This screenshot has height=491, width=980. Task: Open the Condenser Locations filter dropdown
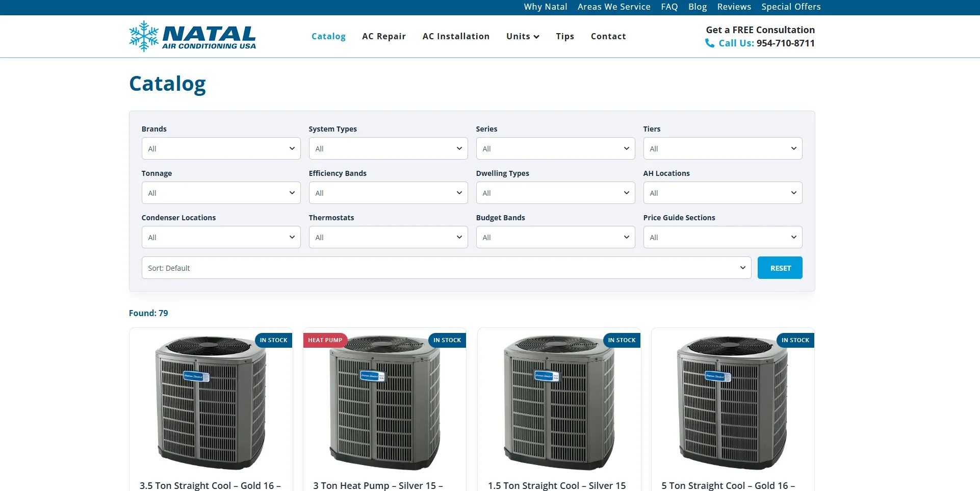click(221, 237)
